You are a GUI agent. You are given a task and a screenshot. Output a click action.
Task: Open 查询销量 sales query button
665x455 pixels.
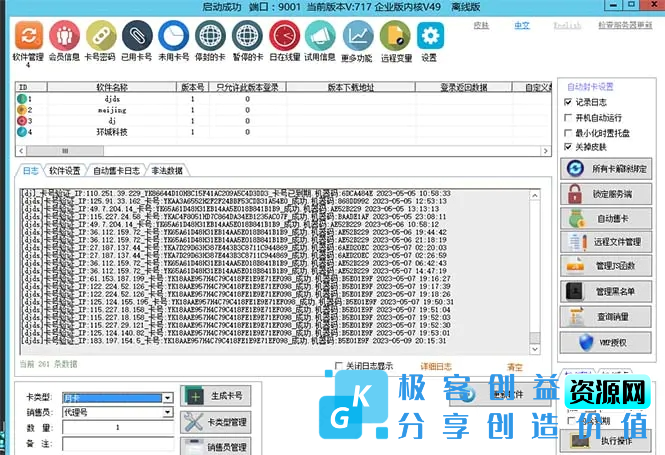[x=606, y=316]
